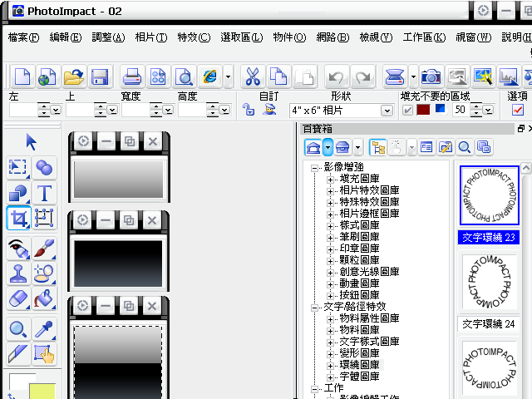Select the Text tool

click(44, 193)
